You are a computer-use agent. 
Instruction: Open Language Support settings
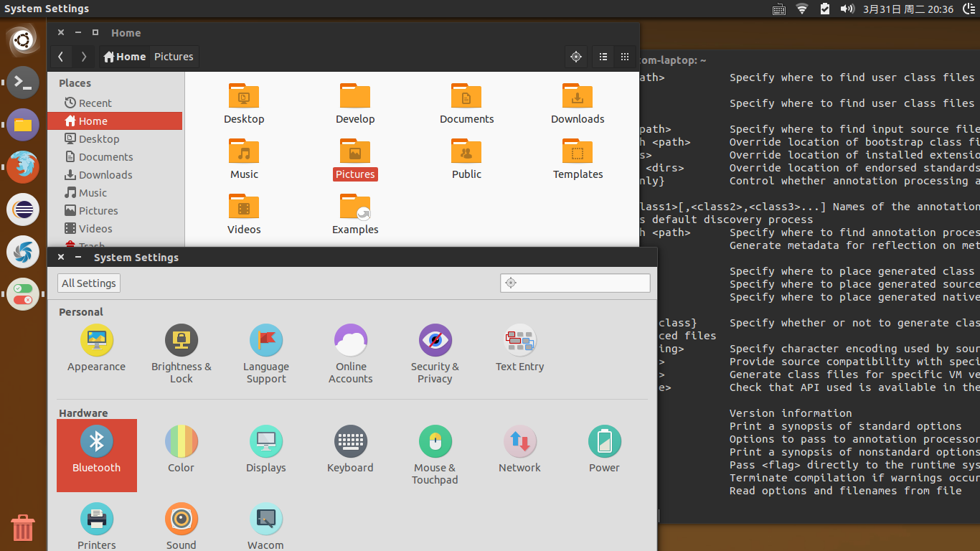click(x=266, y=354)
